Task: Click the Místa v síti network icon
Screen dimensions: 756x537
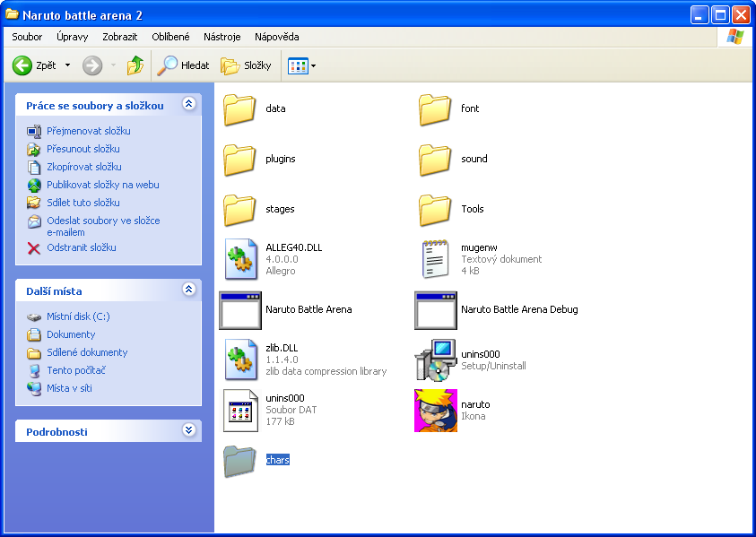Action: pos(34,388)
